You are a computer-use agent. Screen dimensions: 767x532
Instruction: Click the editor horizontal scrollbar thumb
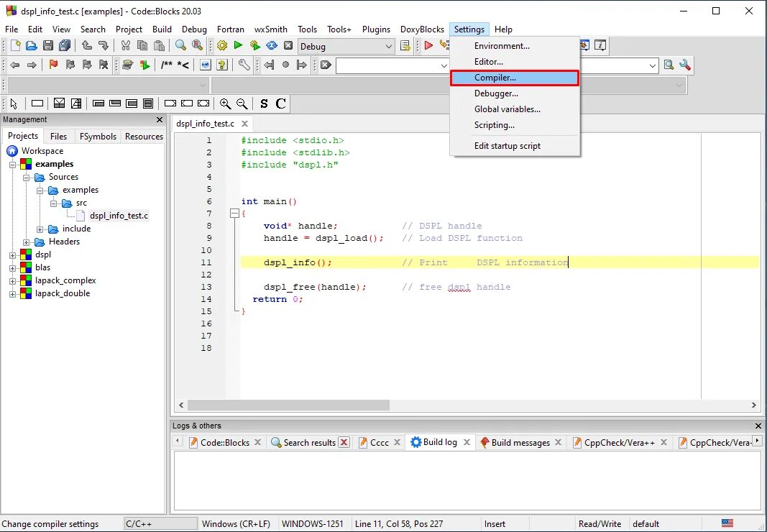[x=288, y=405]
